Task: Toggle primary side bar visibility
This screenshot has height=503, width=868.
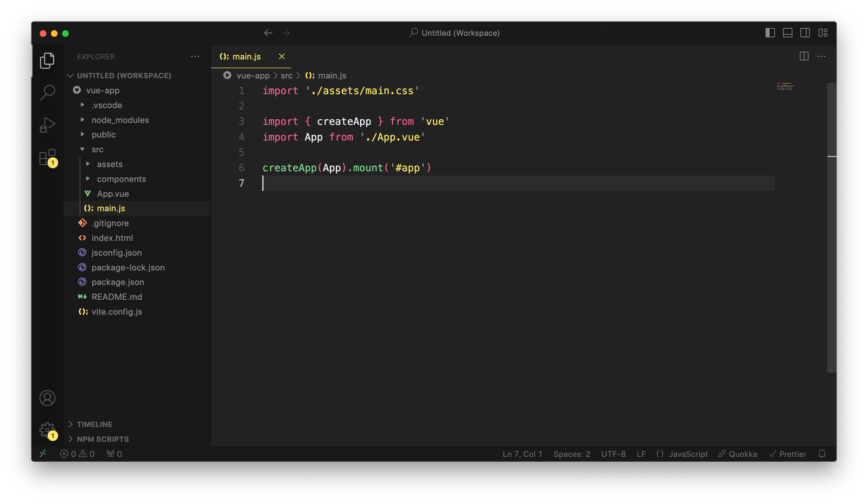Action: click(x=770, y=33)
